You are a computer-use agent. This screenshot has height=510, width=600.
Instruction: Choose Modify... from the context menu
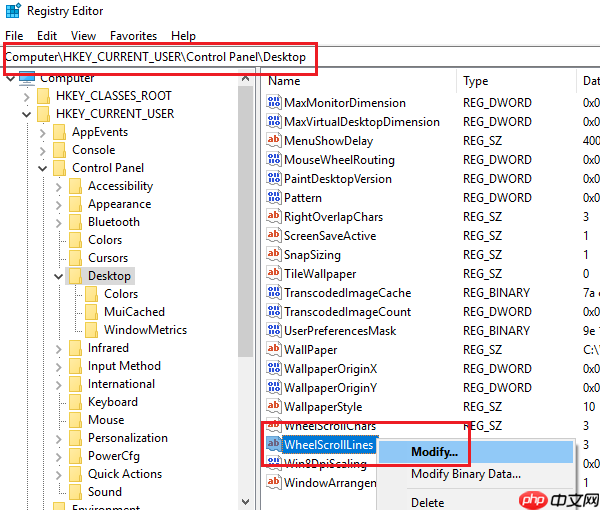point(476,452)
